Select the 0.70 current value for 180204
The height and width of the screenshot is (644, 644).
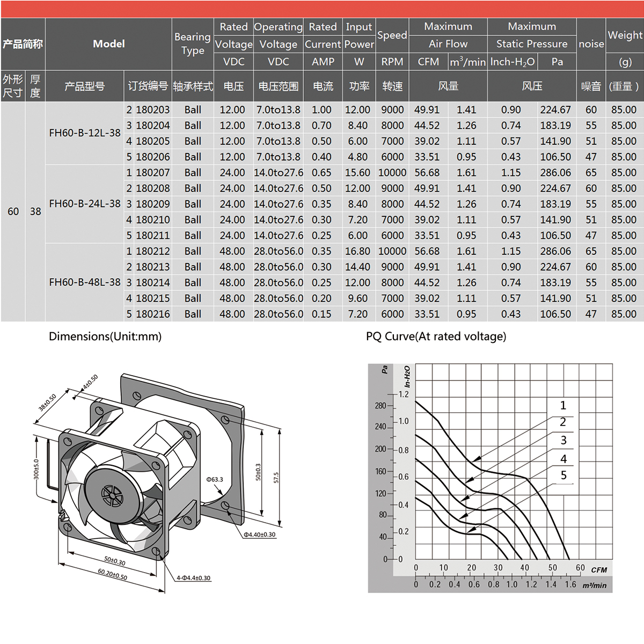[321, 126]
